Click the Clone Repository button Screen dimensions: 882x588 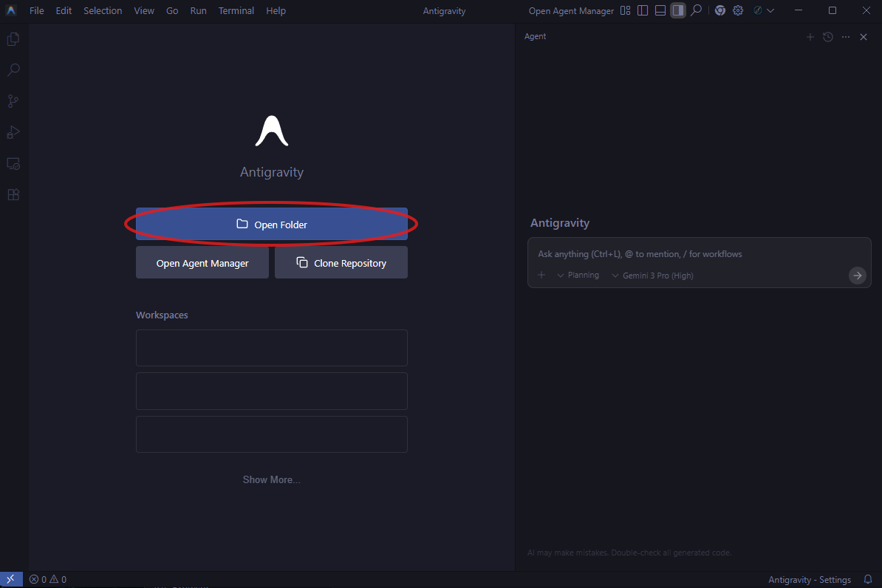[341, 263]
